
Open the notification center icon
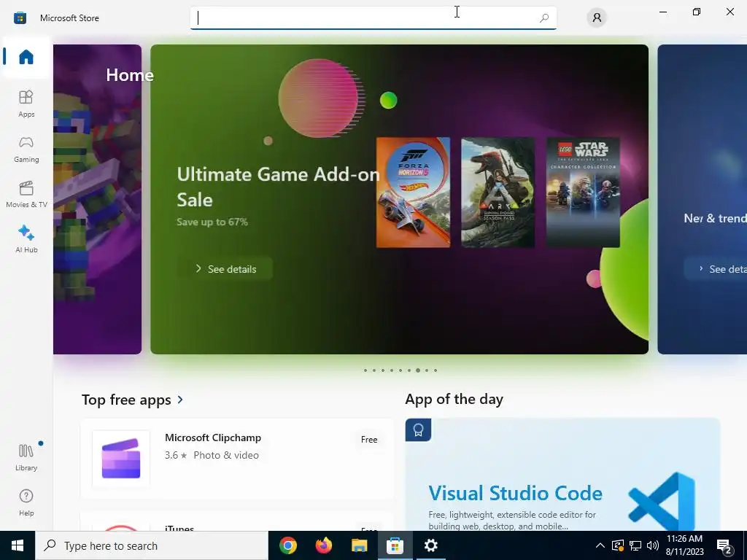click(724, 546)
